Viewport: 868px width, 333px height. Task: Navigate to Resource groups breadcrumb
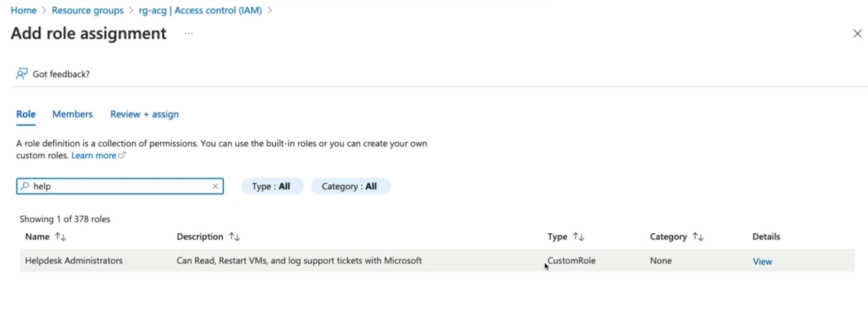point(87,10)
